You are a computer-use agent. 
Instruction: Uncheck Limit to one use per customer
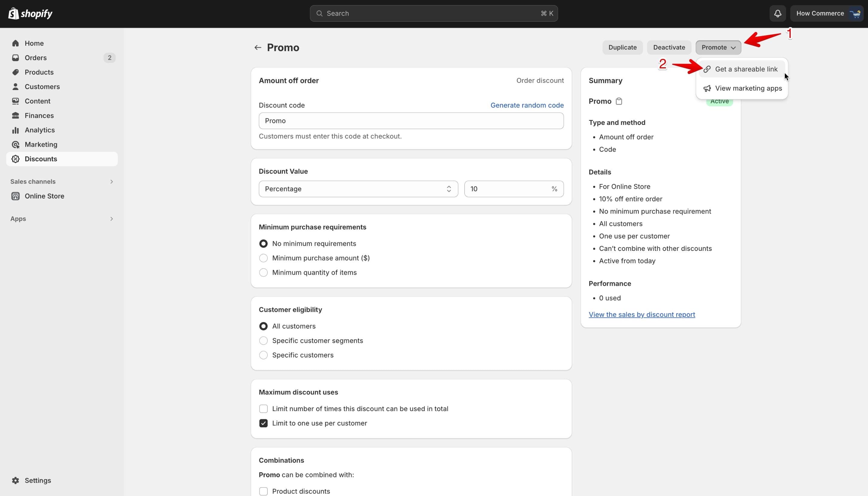tap(263, 423)
